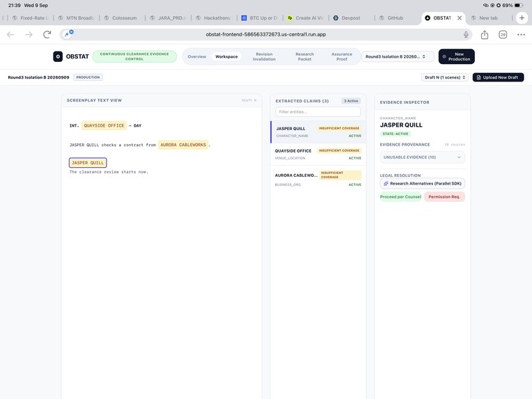This screenshot has height=399, width=532.
Task: Tap the microphone icon in address bar
Action: (466, 34)
